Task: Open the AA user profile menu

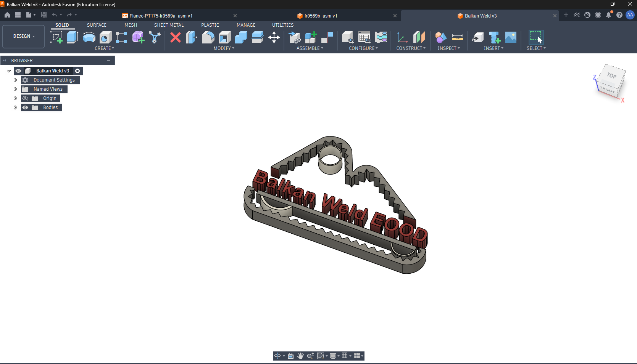Action: pos(630,15)
